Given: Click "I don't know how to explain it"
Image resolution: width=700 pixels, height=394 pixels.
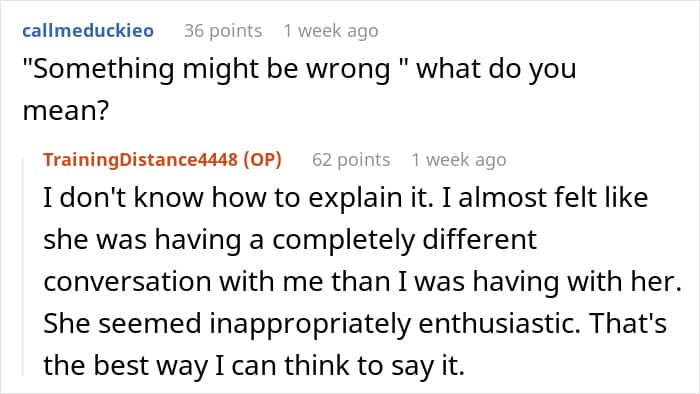Looking at the screenshot, I should click(x=238, y=198).
